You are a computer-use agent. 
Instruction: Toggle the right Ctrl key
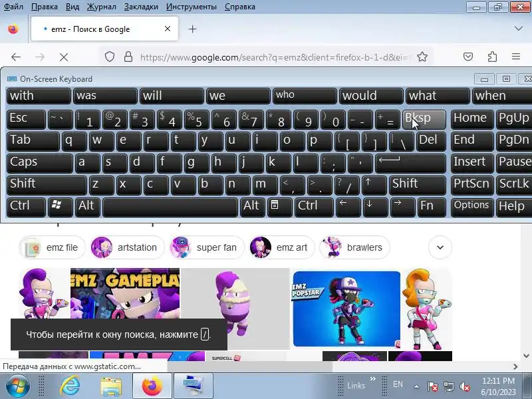coord(314,207)
